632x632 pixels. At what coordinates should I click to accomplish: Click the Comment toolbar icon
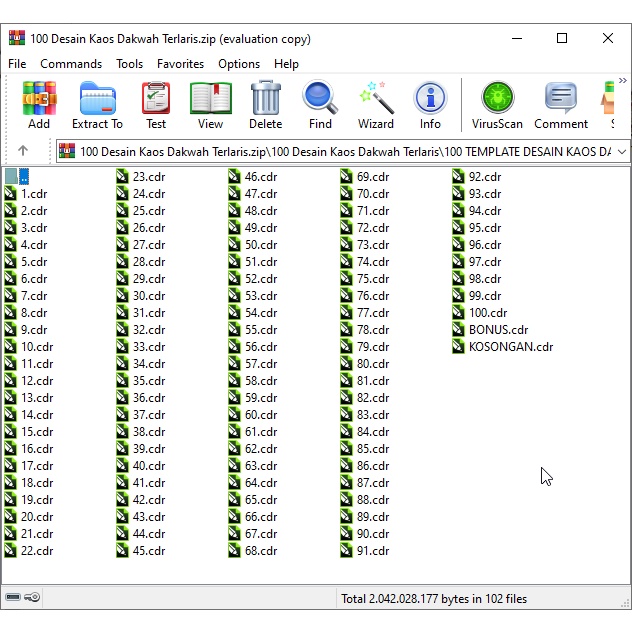(561, 105)
